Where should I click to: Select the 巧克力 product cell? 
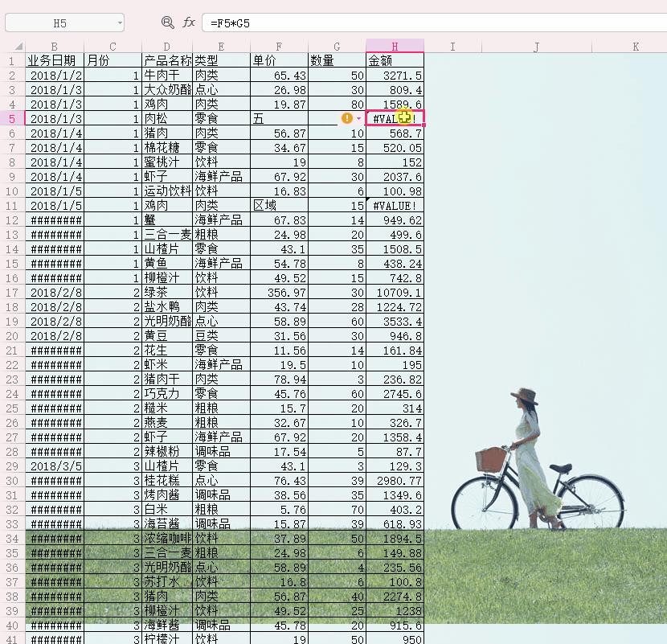(167, 394)
